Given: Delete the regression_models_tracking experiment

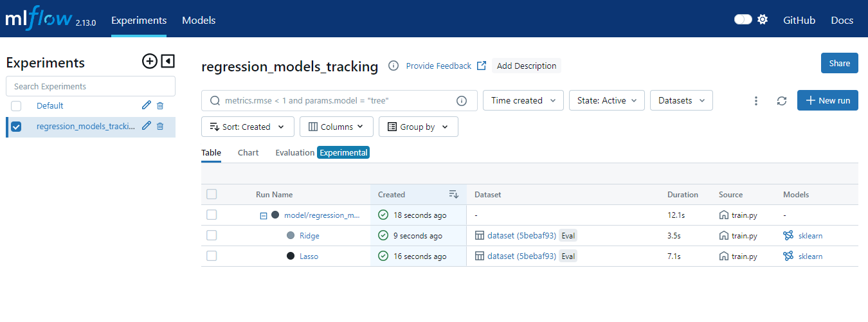Looking at the screenshot, I should tap(160, 126).
